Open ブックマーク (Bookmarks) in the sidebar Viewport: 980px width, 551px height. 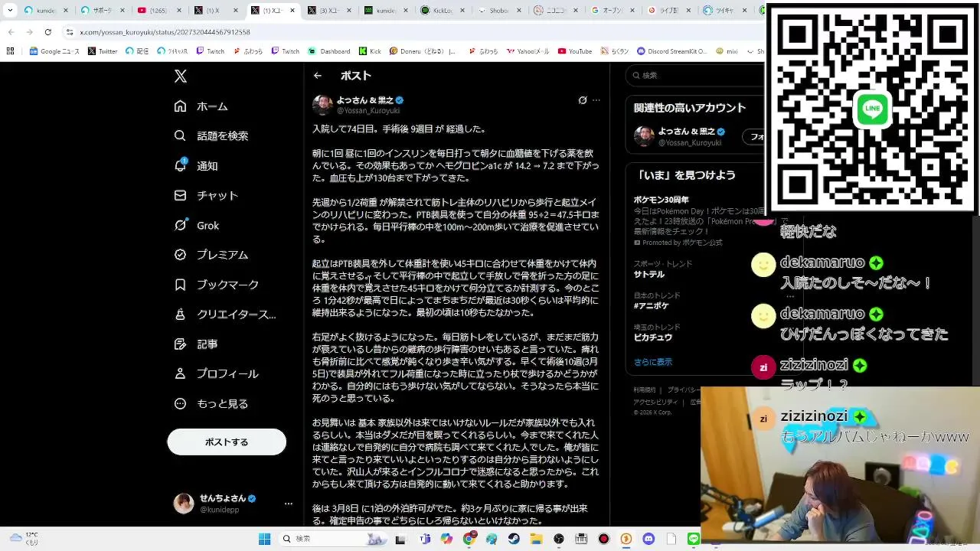click(217, 285)
